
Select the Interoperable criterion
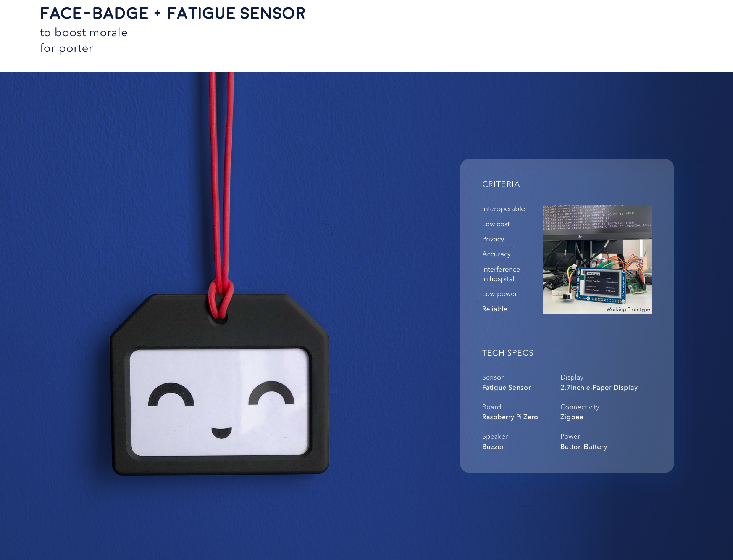503,209
